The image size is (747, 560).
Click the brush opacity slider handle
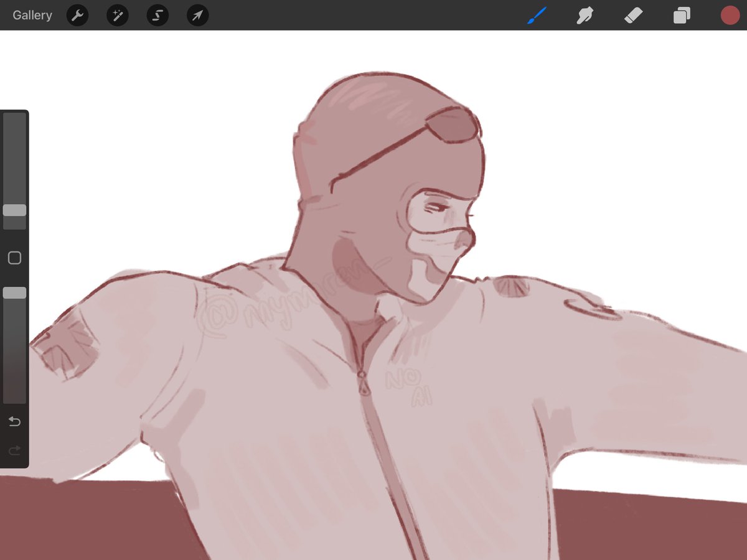(14, 292)
